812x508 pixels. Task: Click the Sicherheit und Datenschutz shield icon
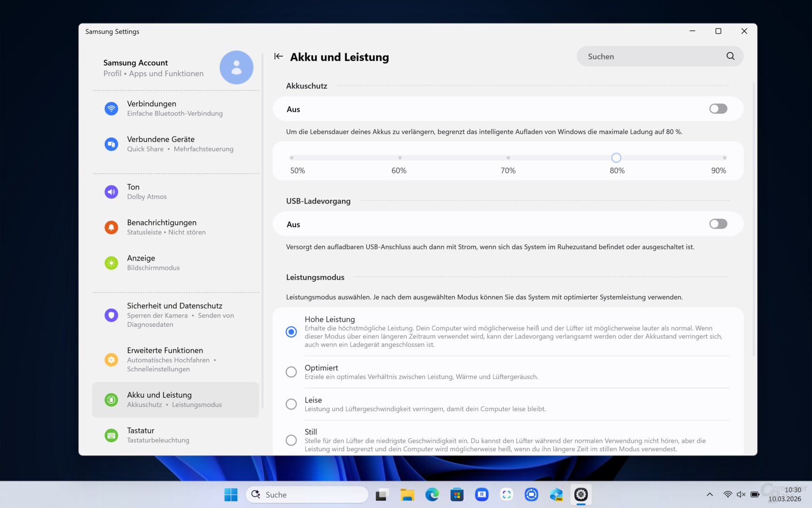point(111,315)
